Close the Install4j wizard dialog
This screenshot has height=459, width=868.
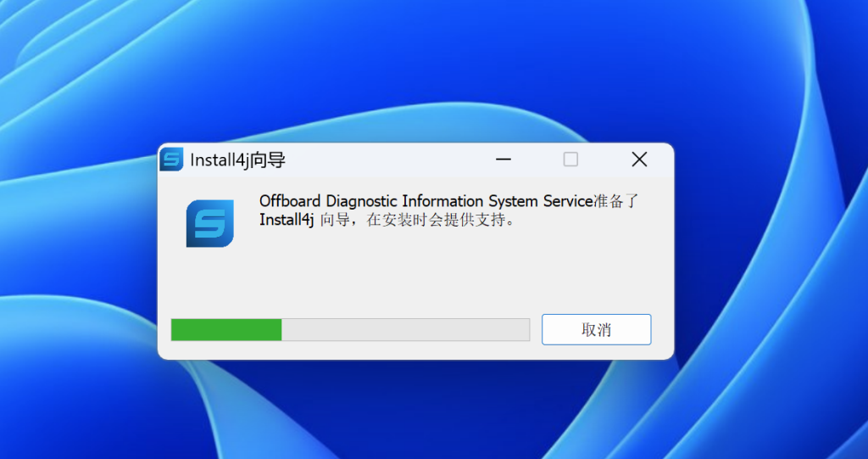[639, 160]
